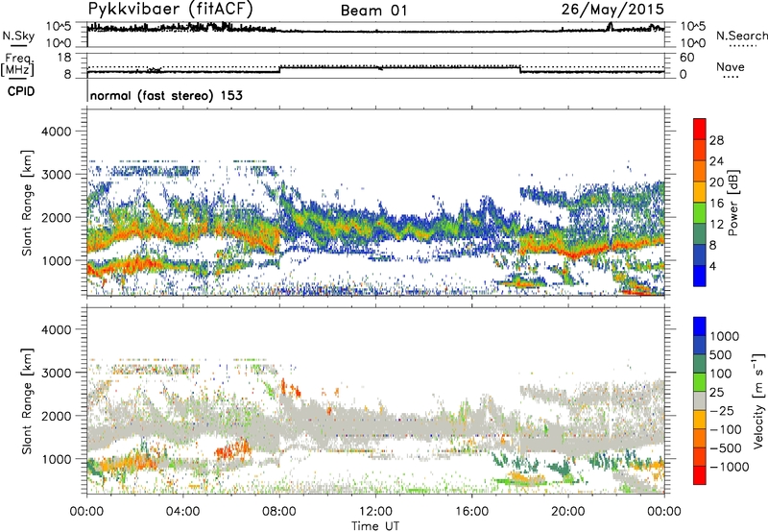This screenshot has height=532, width=768.
Task: Click '2000' on the power plot range axis
Action: point(59,217)
